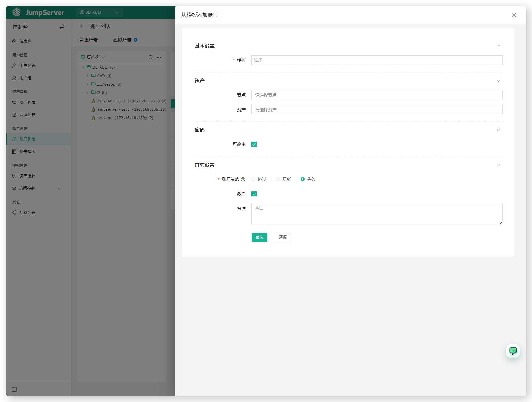Click the 确认 button
The width and height of the screenshot is (532, 402).
coord(259,237)
